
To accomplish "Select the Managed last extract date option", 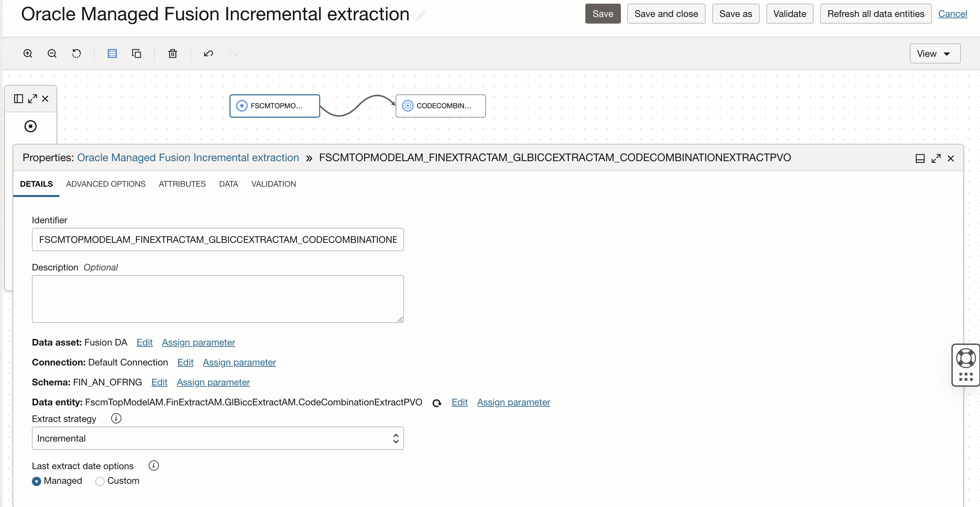I will [x=37, y=481].
